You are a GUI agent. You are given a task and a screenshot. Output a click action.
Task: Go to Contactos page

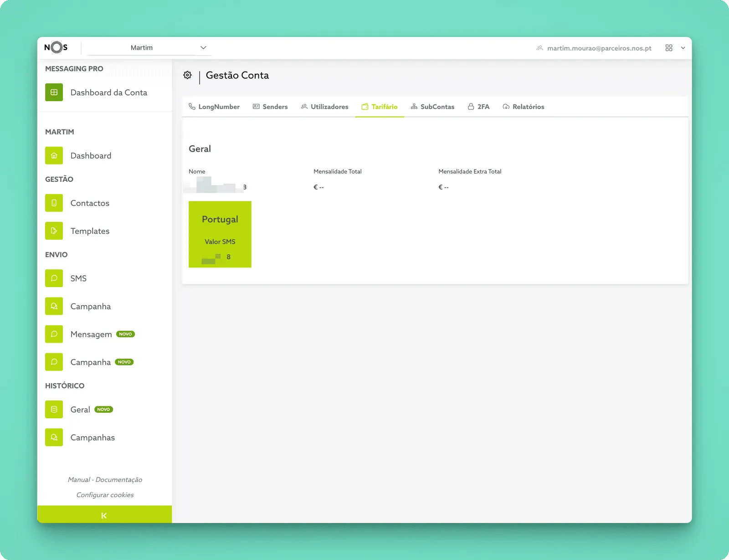90,203
